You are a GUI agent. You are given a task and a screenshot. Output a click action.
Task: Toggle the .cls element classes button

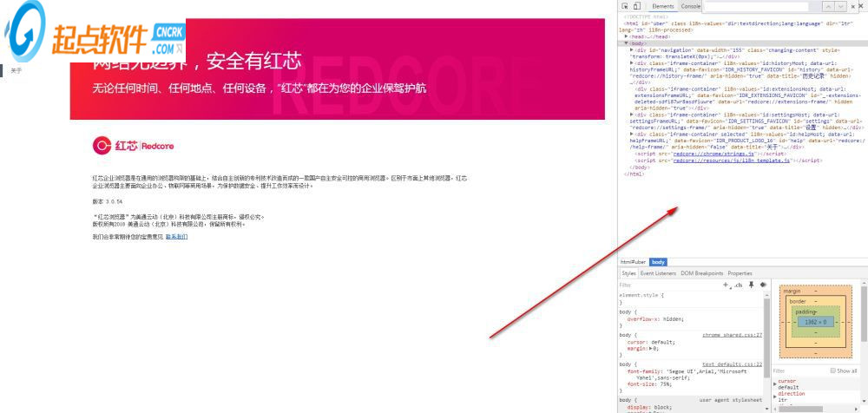[x=738, y=285]
